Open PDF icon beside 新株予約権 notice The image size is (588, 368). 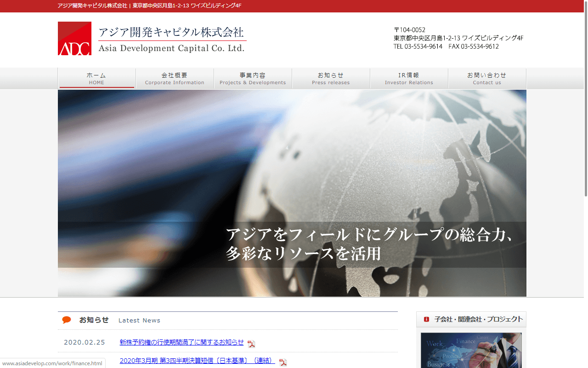(251, 344)
